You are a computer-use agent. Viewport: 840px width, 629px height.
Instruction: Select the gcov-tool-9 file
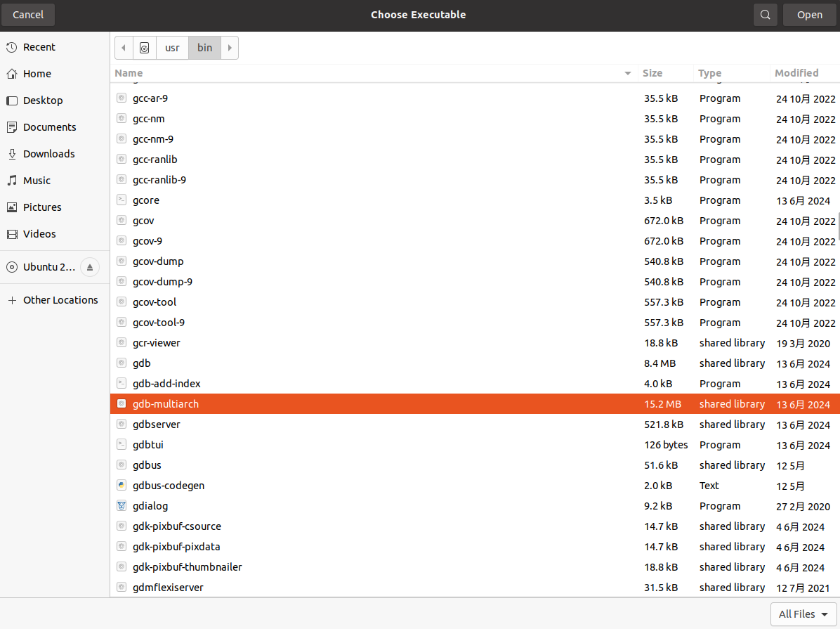pos(475,323)
